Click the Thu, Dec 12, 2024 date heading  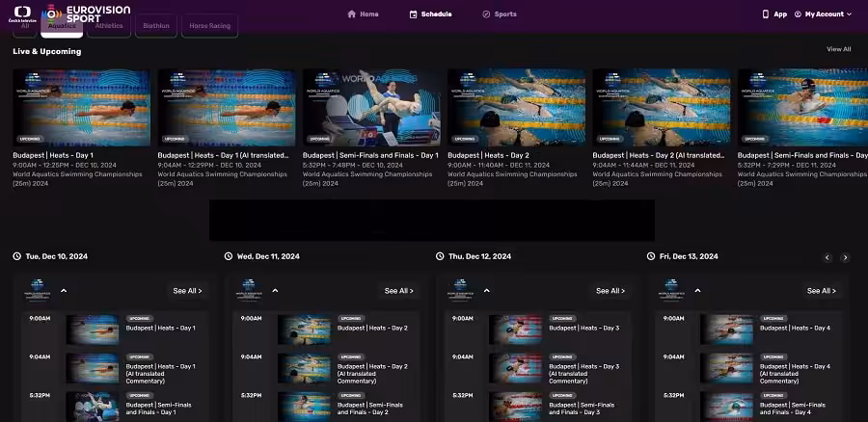480,256
